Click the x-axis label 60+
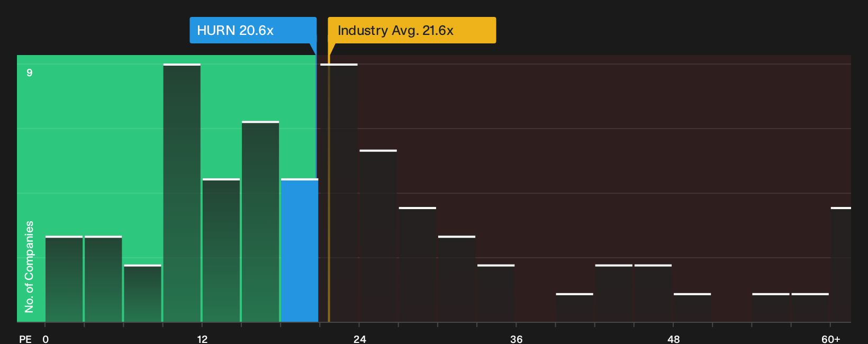Viewport: 868px width, 344px height. click(x=830, y=339)
